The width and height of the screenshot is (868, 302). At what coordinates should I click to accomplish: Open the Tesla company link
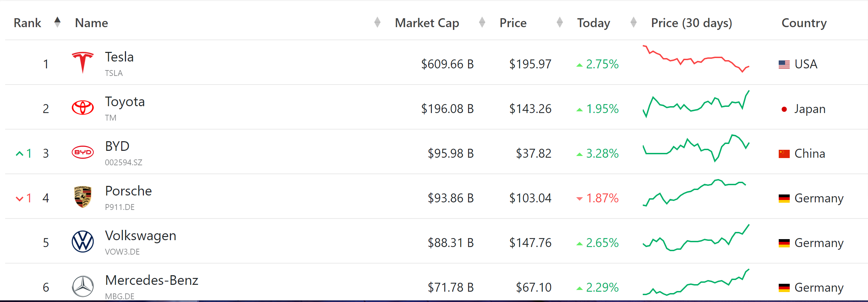click(x=119, y=57)
